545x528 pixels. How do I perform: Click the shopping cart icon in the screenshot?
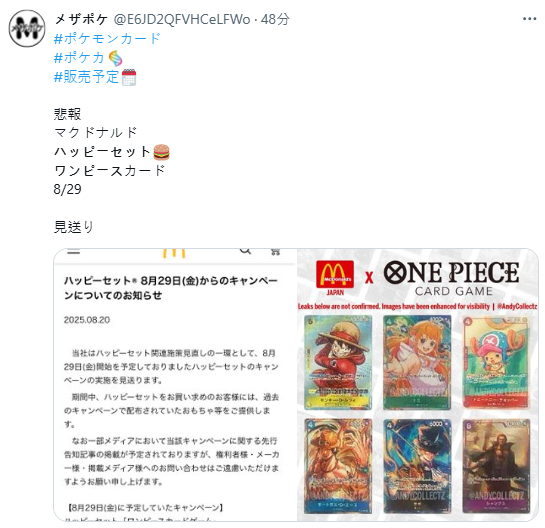275,252
